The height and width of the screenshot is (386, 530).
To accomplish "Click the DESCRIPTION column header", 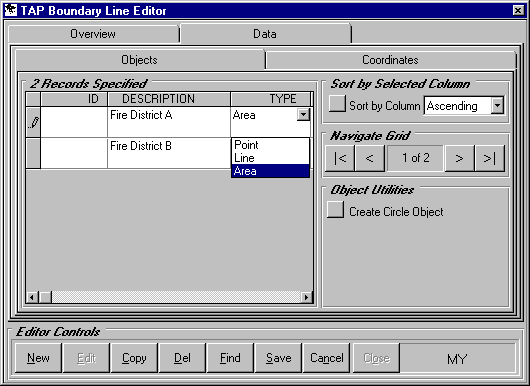I will (169, 99).
